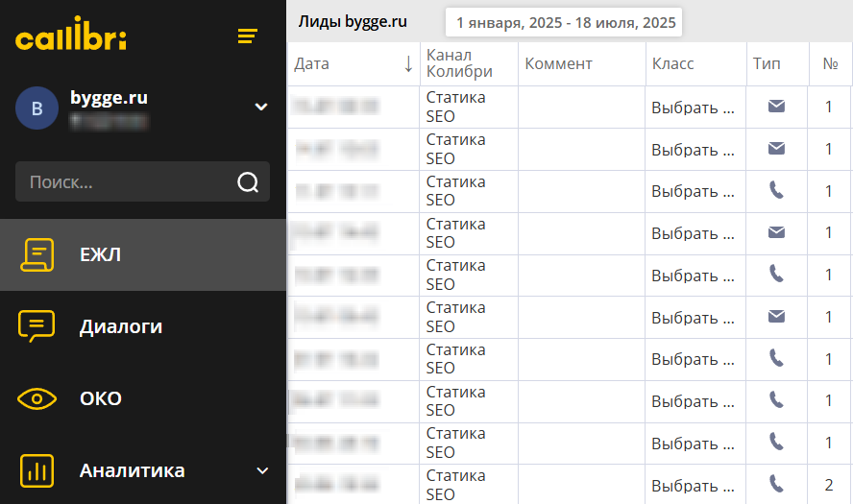Viewport: 853px width, 504px height.
Task: Click the Callibri logo
Action: 71,37
